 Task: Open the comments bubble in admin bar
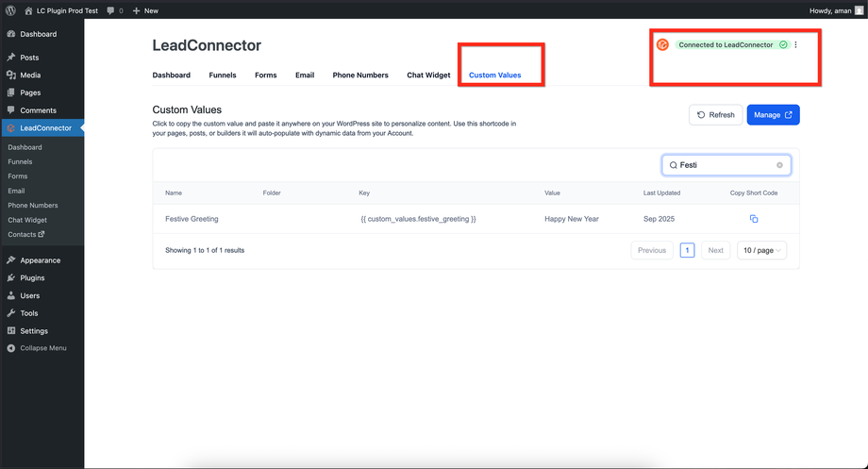coord(114,10)
